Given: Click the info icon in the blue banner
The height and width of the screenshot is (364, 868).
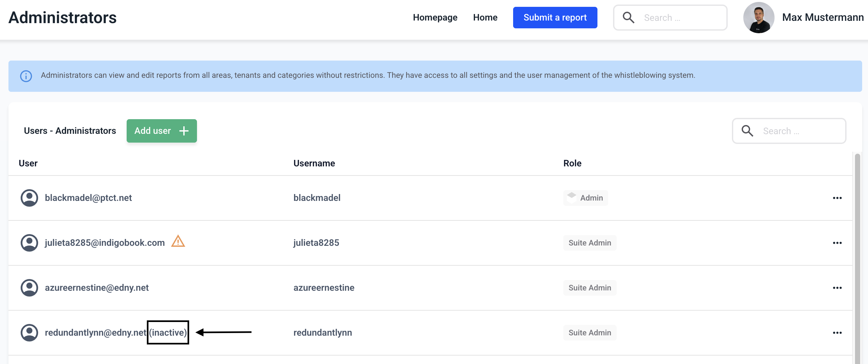Looking at the screenshot, I should click(x=26, y=76).
